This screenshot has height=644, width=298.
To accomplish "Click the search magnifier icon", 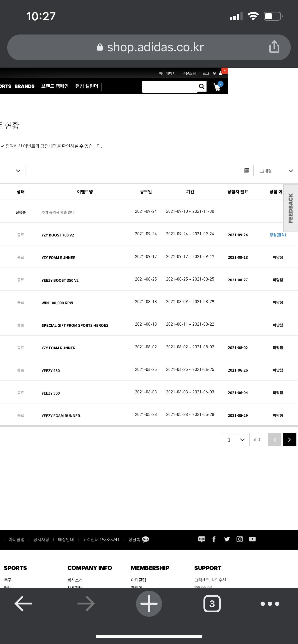I will point(201,86).
